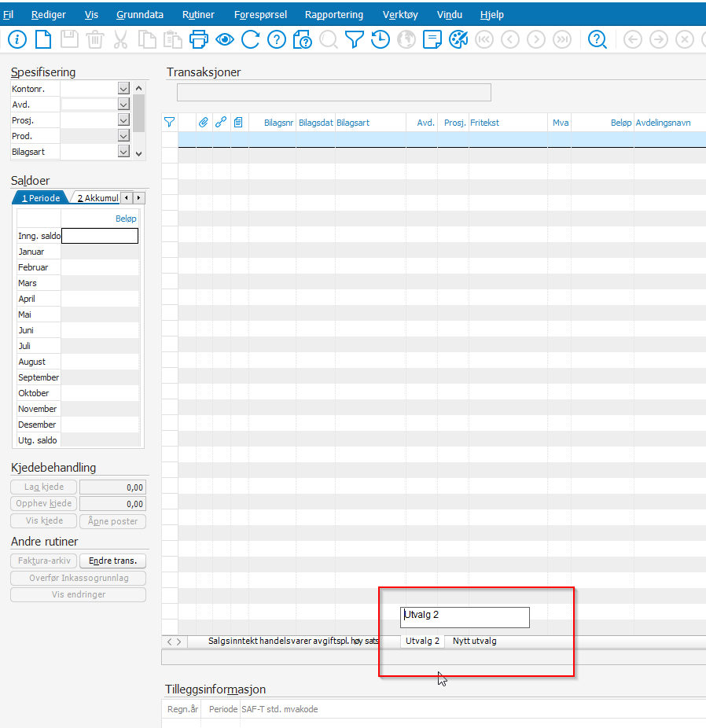706x728 pixels.
Task: Click the back arrow circle icon
Action: (633, 39)
